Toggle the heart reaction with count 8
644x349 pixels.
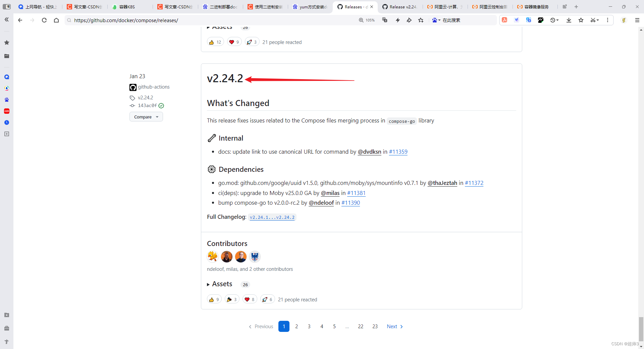250,299
